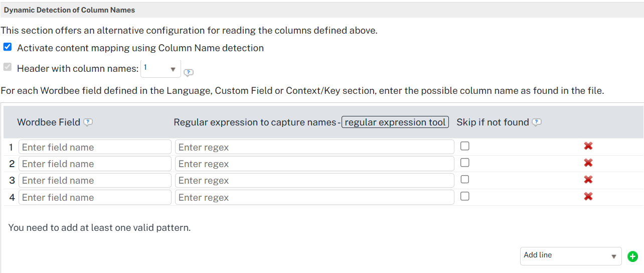The width and height of the screenshot is (644, 273).
Task: Open help bubble next to Skip if not found
Action: coord(537,122)
